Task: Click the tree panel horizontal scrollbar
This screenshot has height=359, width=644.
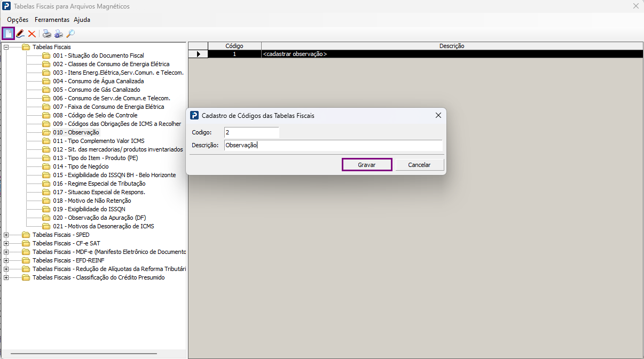Action: point(83,354)
